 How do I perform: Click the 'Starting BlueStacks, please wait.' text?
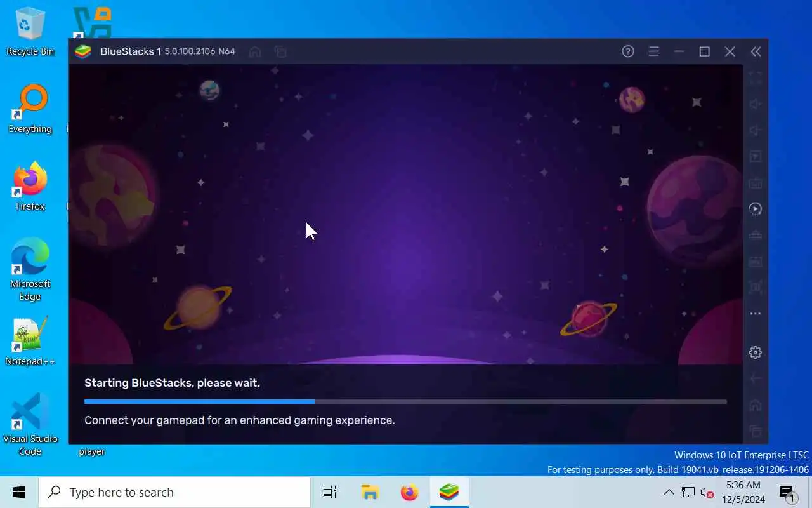pyautogui.click(x=172, y=383)
